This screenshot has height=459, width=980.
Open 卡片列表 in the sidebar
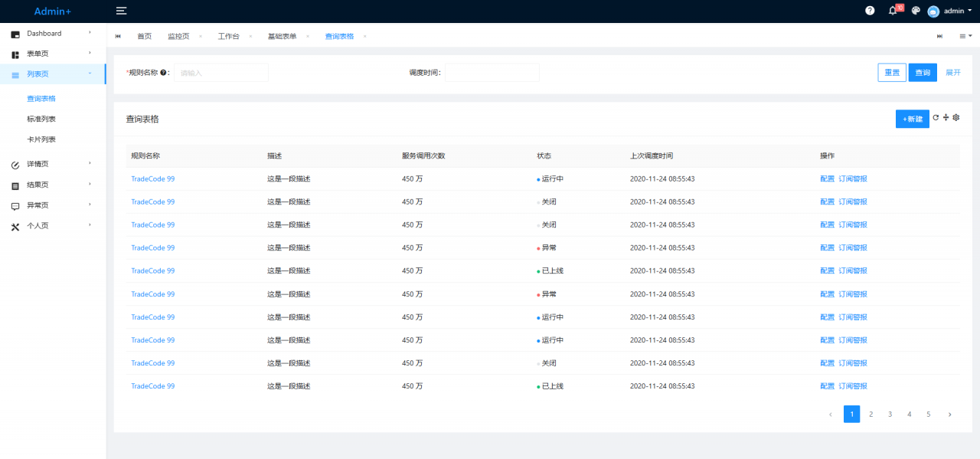click(x=41, y=140)
